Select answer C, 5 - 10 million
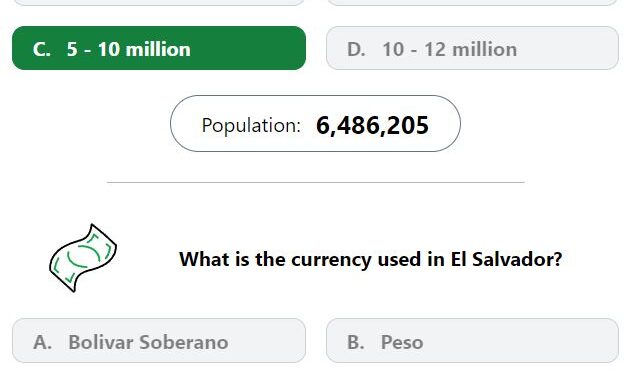The height and width of the screenshot is (375, 635). click(159, 48)
